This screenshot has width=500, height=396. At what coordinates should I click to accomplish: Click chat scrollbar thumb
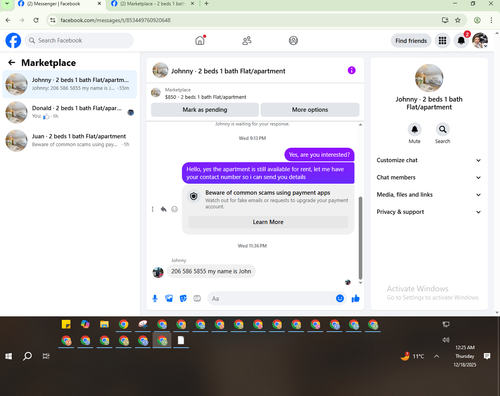coord(360,238)
